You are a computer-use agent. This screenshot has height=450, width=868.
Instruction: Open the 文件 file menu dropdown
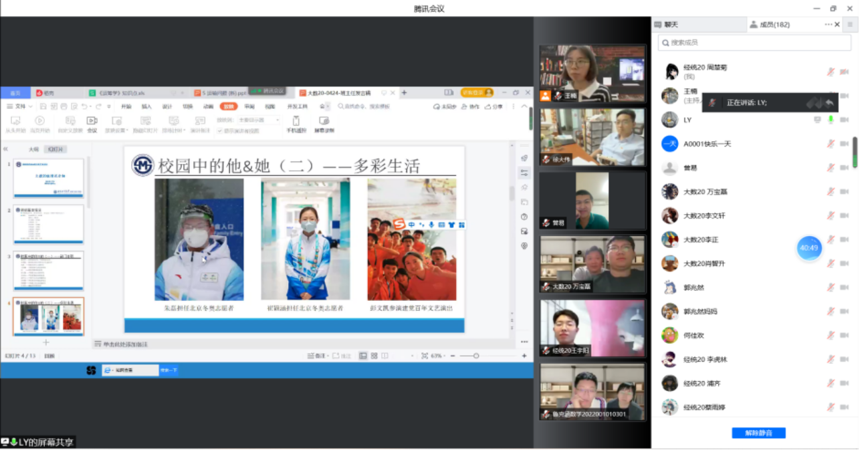point(20,106)
